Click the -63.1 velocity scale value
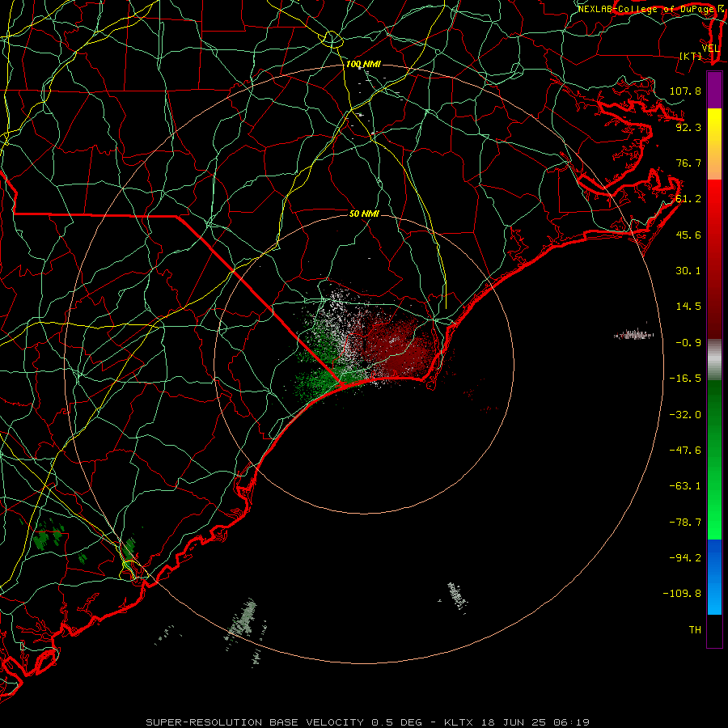Viewport: 728px width, 728px height. point(685,486)
